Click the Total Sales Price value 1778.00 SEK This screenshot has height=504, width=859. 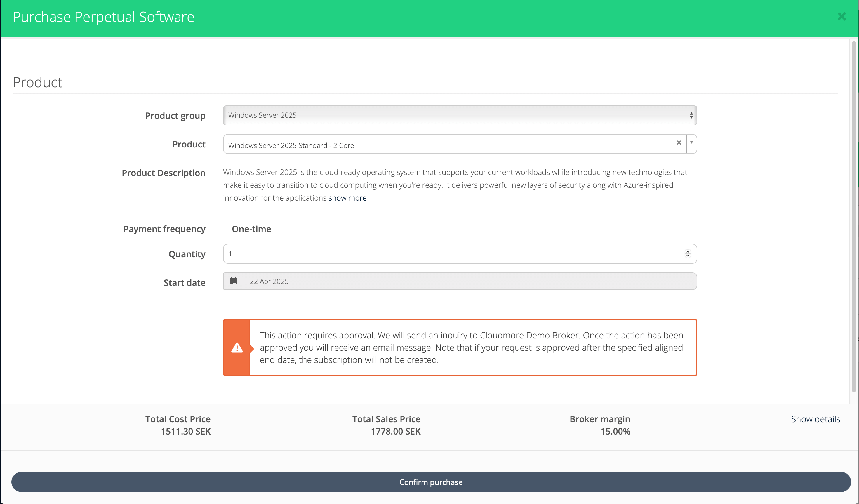(395, 431)
